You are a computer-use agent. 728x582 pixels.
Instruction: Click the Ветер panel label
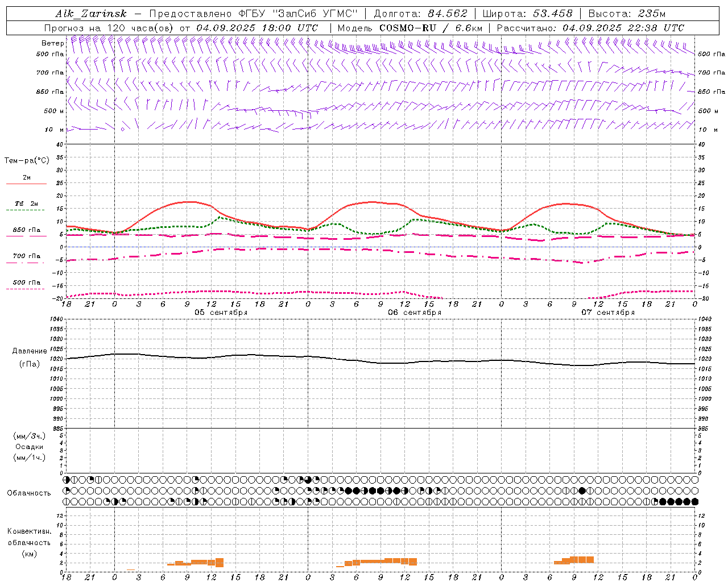tap(52, 43)
